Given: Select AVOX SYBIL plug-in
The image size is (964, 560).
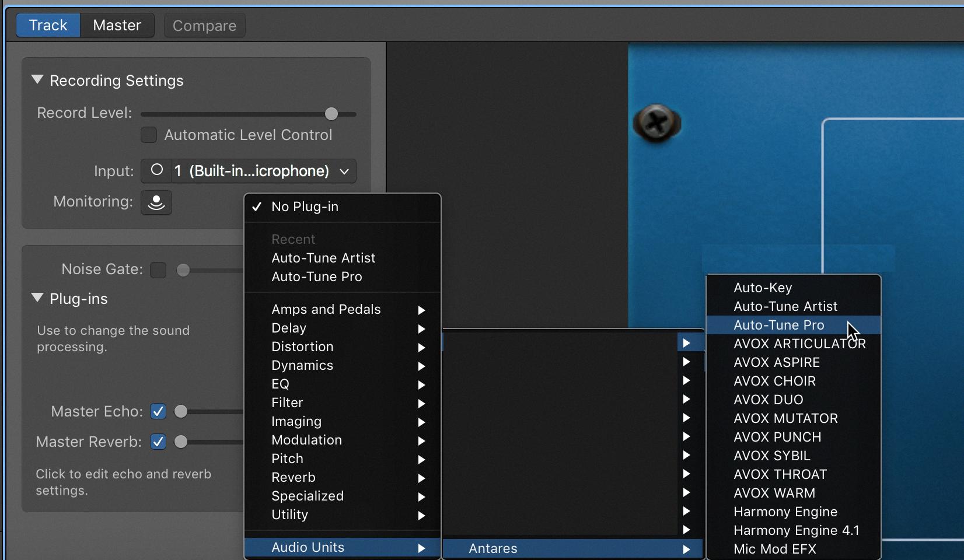Looking at the screenshot, I should 794,456.
